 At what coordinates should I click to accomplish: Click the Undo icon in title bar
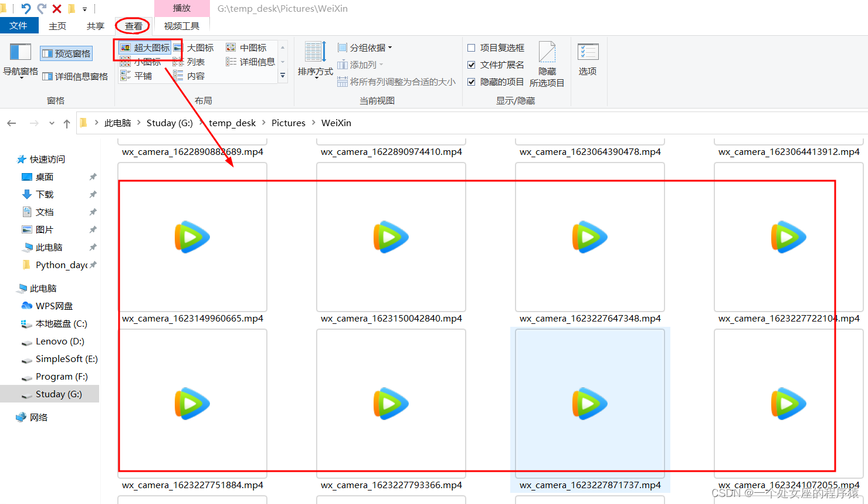point(25,8)
